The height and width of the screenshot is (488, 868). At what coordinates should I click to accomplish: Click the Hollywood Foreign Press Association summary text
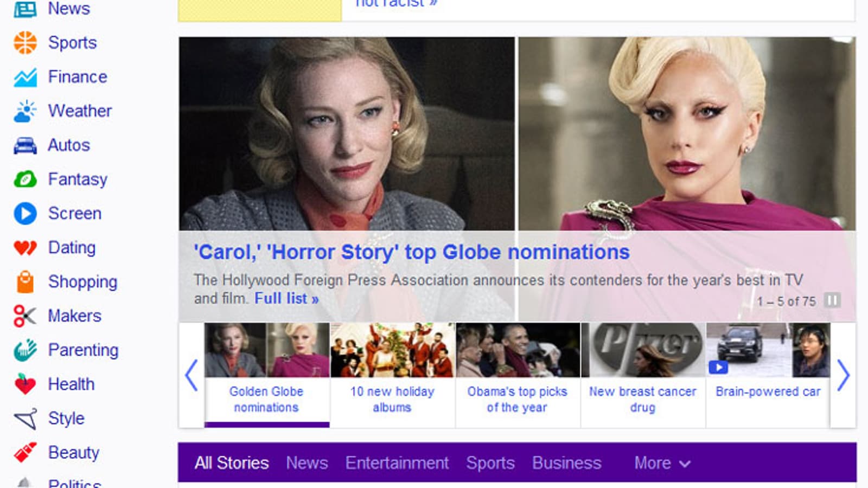498,289
